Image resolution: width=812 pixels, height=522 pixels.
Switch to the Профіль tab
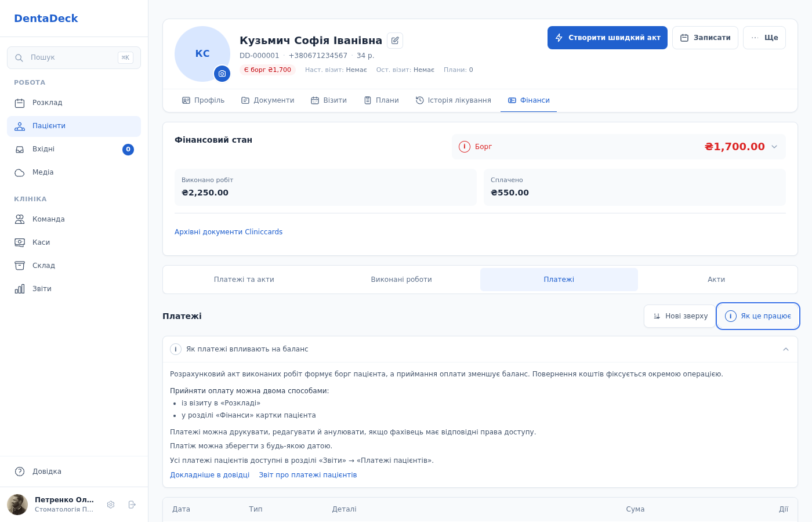203,100
